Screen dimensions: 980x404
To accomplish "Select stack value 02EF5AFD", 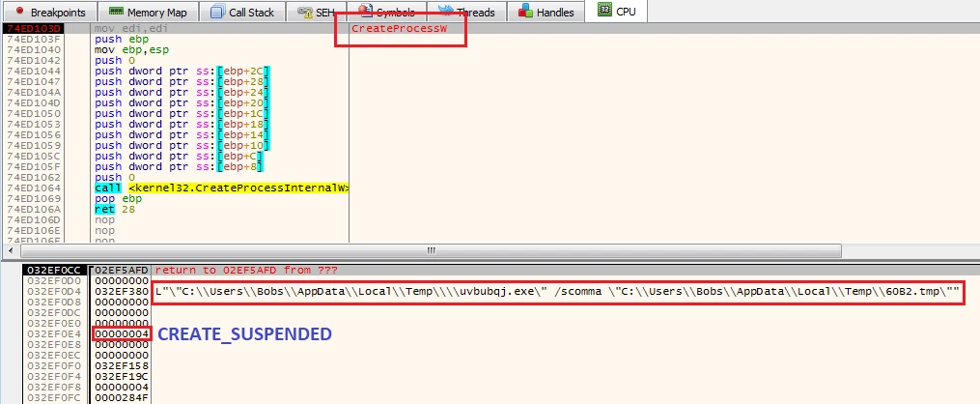I will tap(120, 271).
